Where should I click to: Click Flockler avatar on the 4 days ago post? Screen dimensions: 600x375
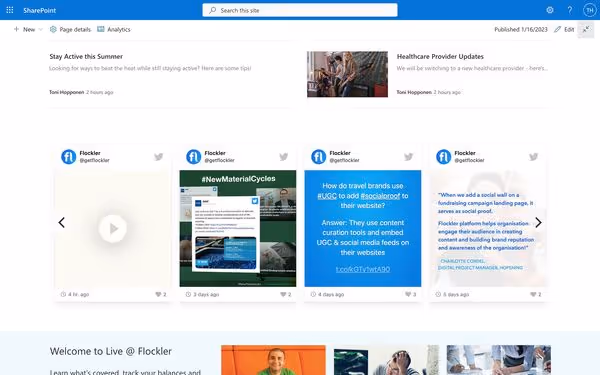(x=318, y=157)
